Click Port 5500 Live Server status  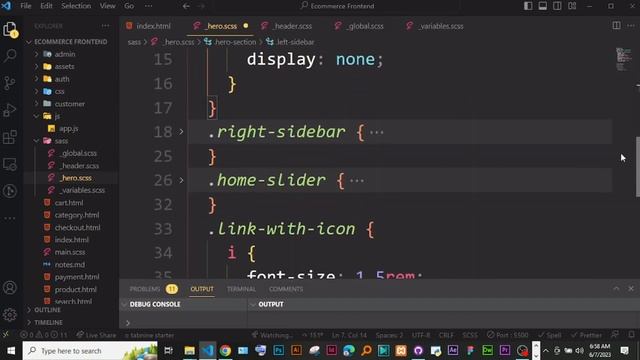point(508,335)
